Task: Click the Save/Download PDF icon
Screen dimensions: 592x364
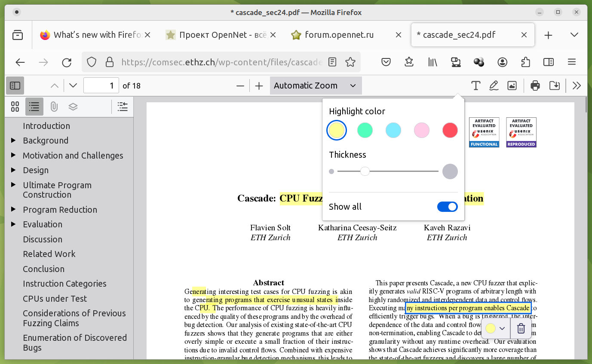Action: (555, 86)
